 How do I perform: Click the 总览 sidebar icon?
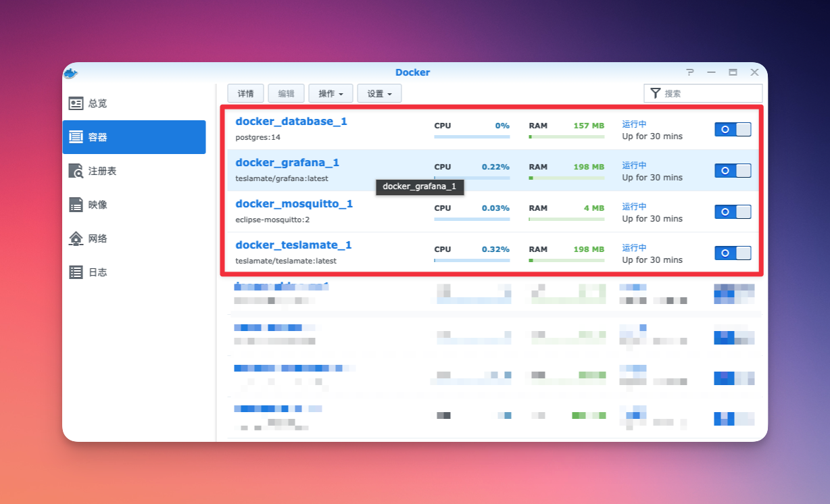[76, 103]
